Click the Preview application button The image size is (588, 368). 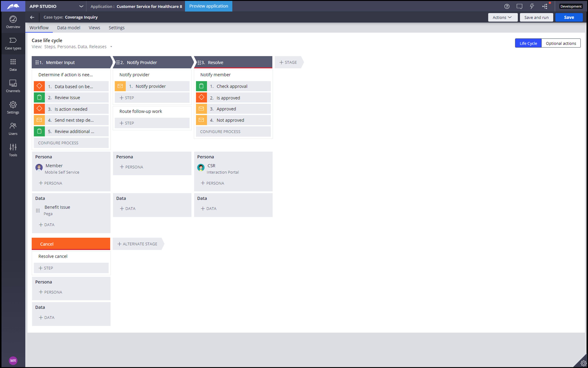point(208,6)
